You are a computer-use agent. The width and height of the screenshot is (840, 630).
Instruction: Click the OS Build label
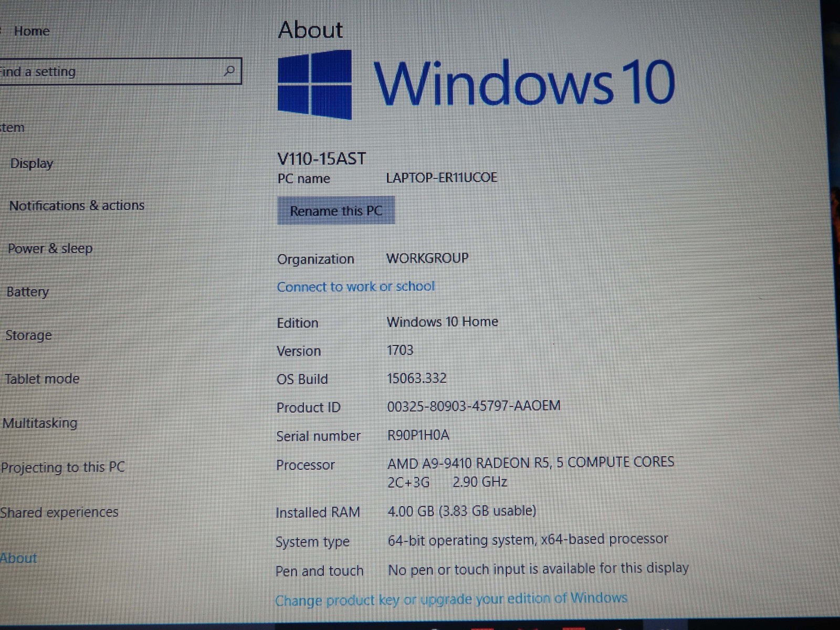click(x=302, y=379)
